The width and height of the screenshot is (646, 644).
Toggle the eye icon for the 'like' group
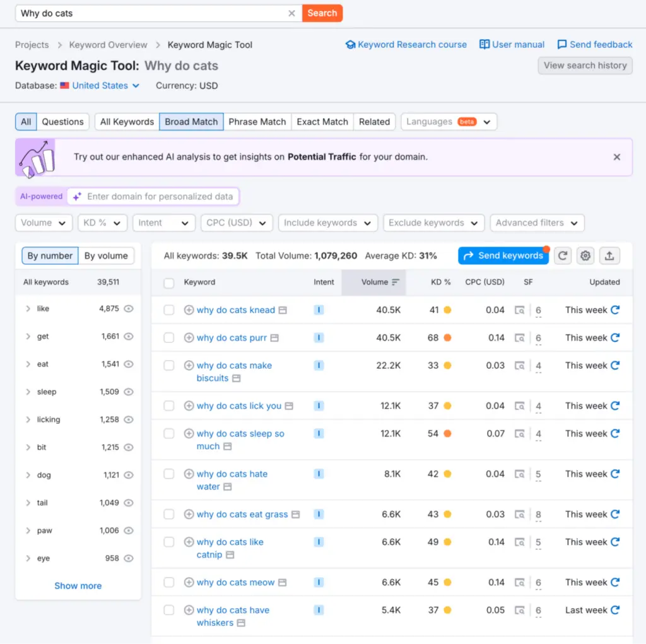point(129,309)
